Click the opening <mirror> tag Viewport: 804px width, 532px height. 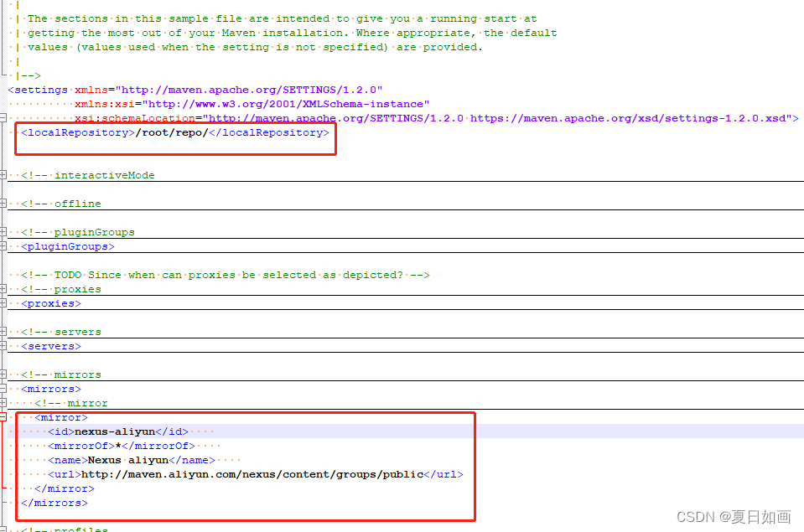click(x=61, y=417)
